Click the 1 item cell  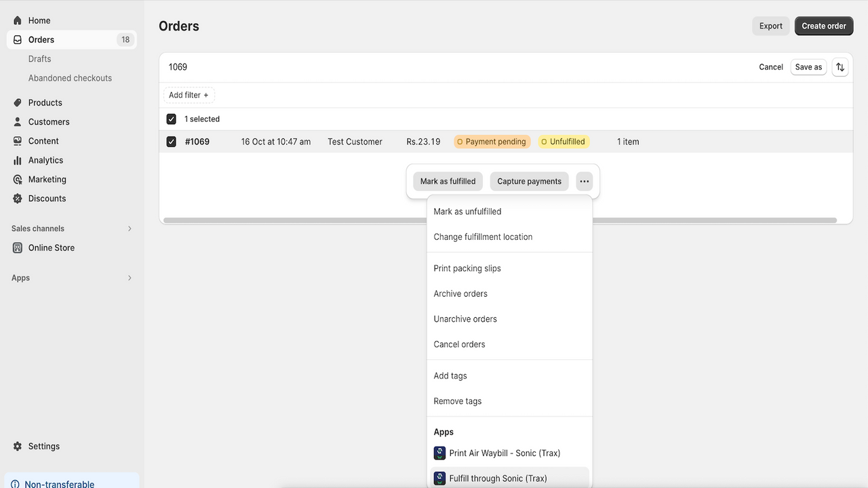click(628, 142)
